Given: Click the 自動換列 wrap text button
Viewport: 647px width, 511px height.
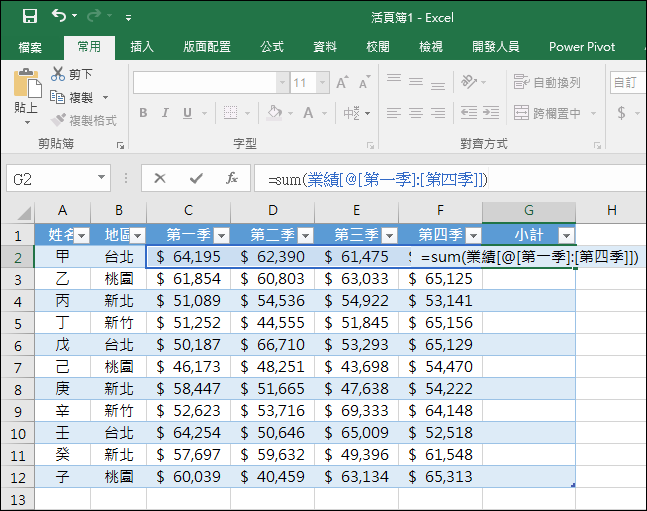Looking at the screenshot, I should pyautogui.click(x=547, y=82).
